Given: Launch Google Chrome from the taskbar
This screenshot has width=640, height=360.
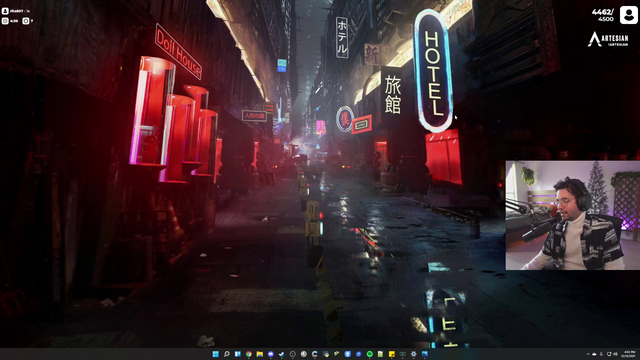Looking at the screenshot, I should click(x=249, y=354).
